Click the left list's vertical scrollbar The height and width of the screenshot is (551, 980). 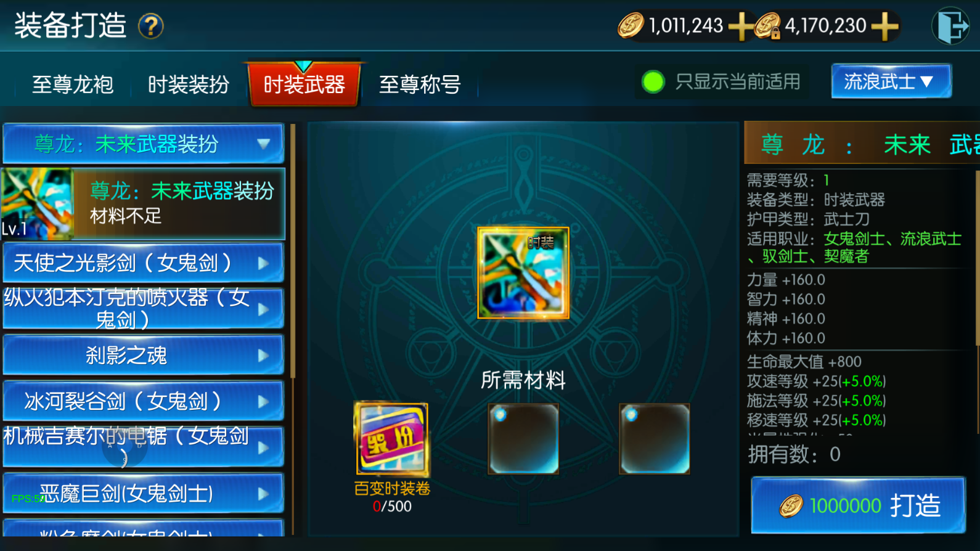click(293, 251)
